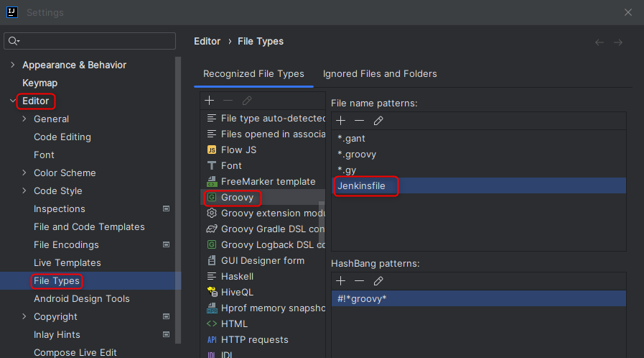Edit the selected file name pattern

click(378, 121)
